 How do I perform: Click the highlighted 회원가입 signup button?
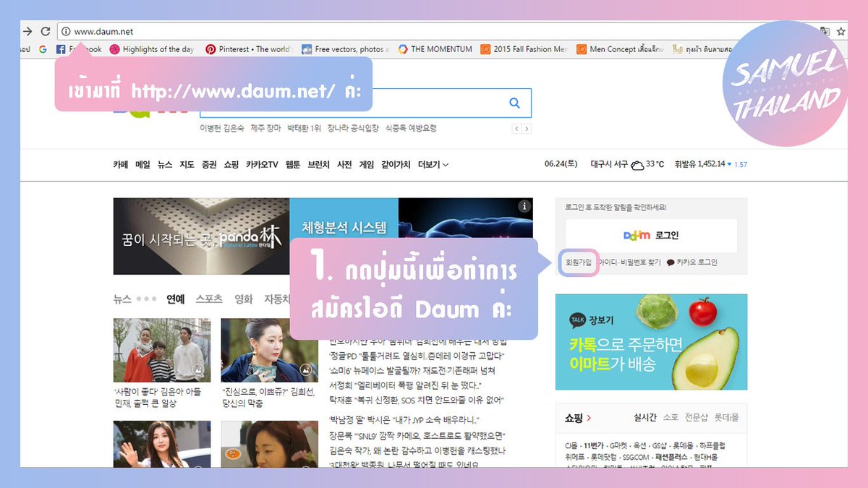coord(579,262)
